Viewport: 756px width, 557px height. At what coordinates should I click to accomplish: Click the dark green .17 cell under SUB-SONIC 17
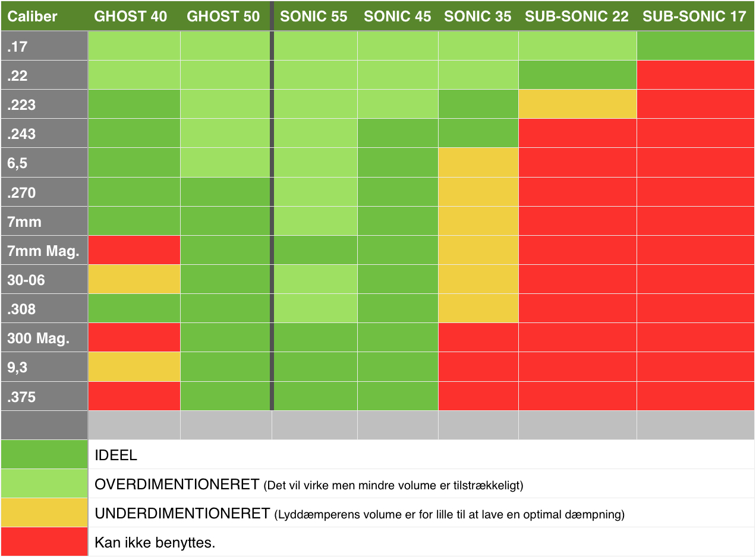[695, 46]
